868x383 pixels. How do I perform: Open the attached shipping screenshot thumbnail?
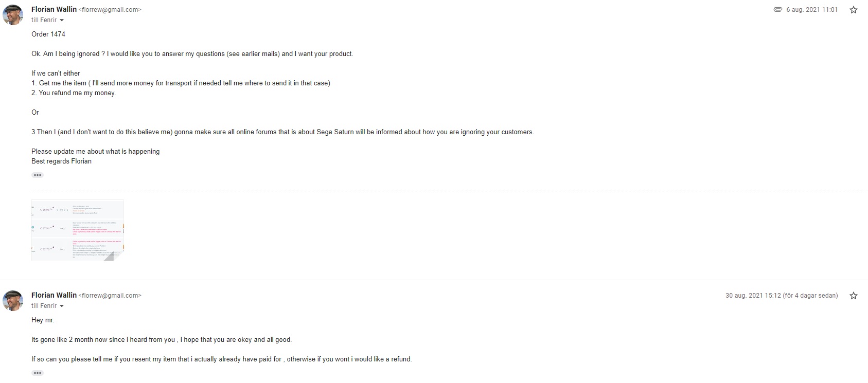78,230
